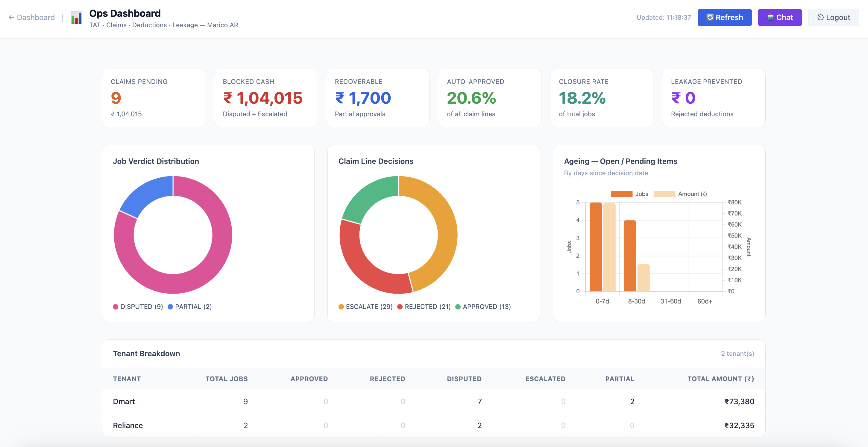Click the 8-30d light Amount bar
The height and width of the screenshot is (447, 868).
(x=643, y=278)
